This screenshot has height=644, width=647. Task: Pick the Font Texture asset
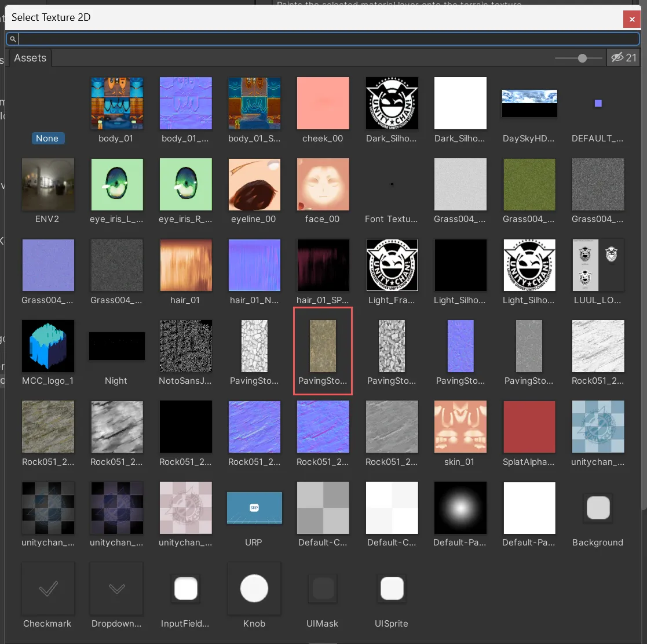pos(392,184)
